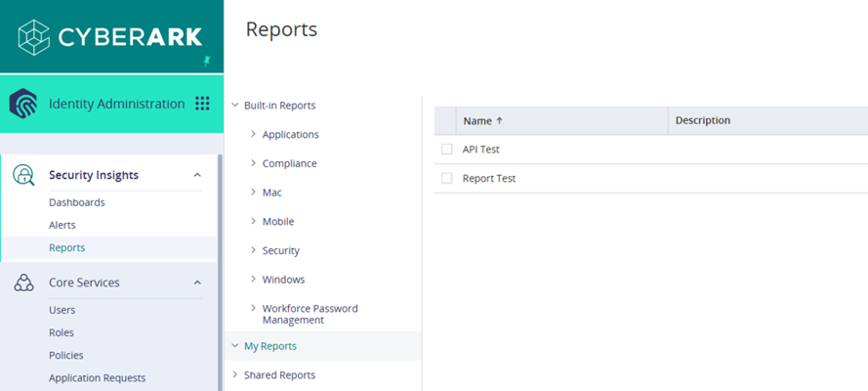Click the select-all header checkbox cell
The image size is (868, 391).
[445, 120]
